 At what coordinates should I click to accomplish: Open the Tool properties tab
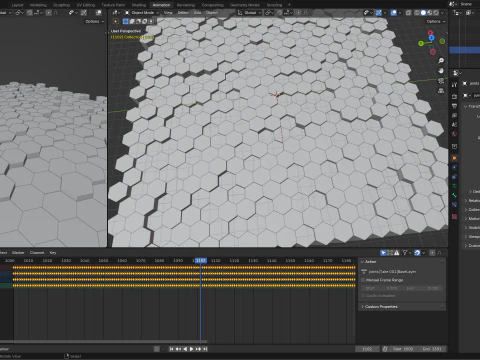pyautogui.click(x=454, y=85)
